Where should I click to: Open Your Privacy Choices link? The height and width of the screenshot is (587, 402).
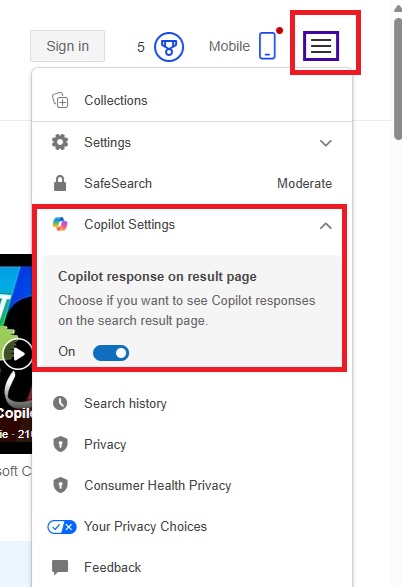tap(192, 526)
